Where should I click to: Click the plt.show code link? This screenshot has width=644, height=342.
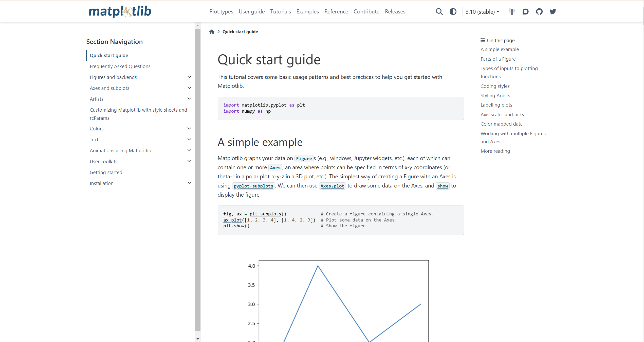[234, 226]
